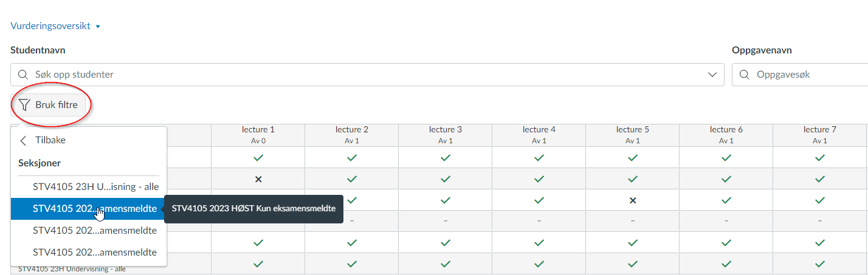The height and width of the screenshot is (275, 868).
Task: Click the back arrow beside Tilbake
Action: pos(23,140)
